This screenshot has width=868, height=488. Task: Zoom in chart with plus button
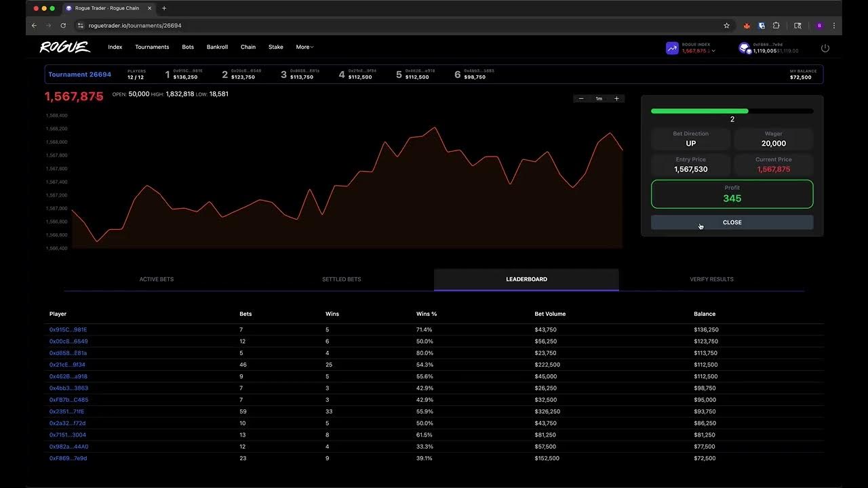click(x=616, y=99)
